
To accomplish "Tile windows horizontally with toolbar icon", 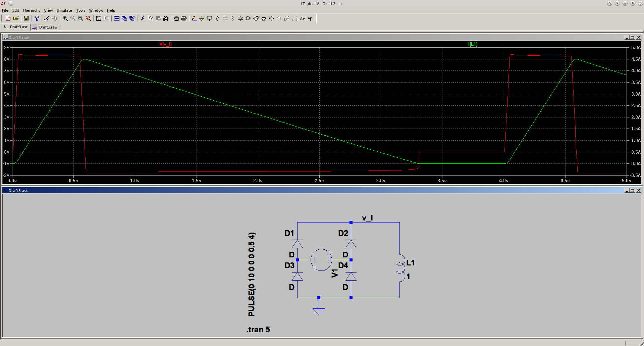I will point(117,18).
